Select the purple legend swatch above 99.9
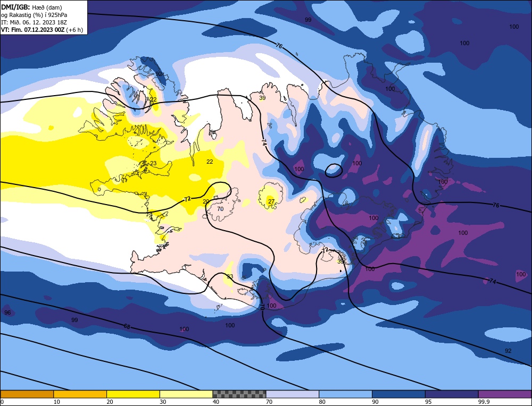The image size is (532, 406). pos(505,394)
